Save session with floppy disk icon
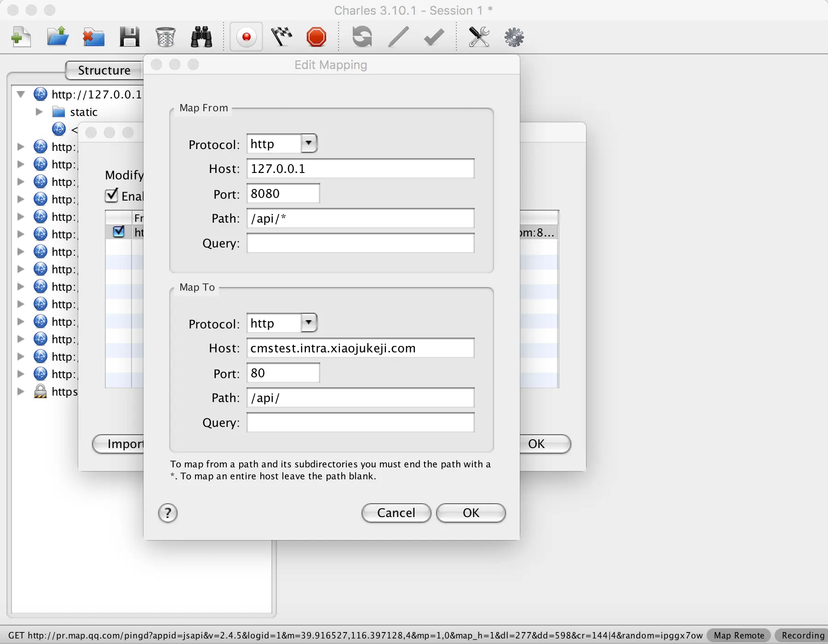 [x=130, y=37]
